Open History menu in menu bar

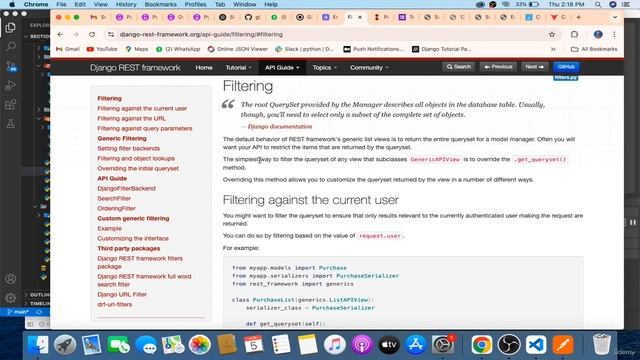coord(126,4)
